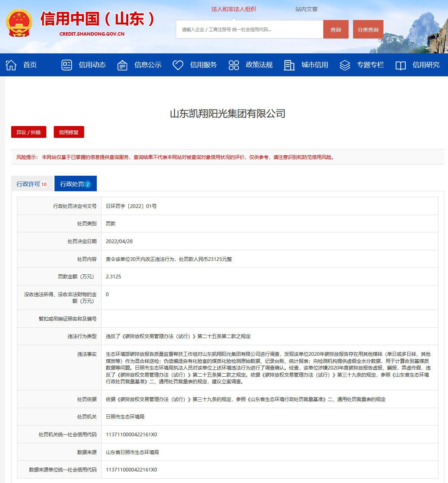Click the 行政处罚决定书文号 row label
448x483 pixels.
75,206
